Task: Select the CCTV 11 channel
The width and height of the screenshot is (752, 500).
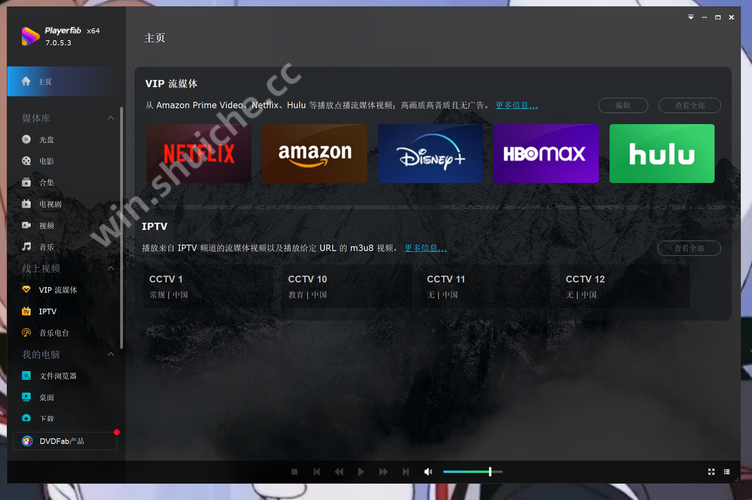Action: (x=487, y=286)
